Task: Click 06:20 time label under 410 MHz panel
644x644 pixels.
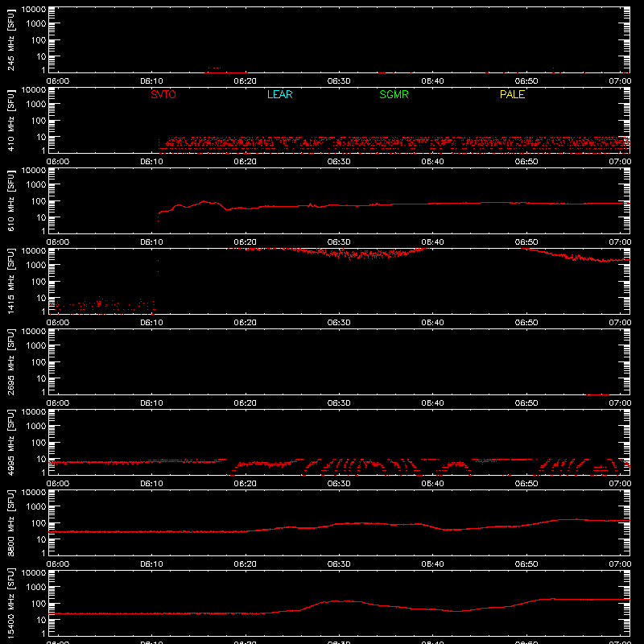Action: 246,162
